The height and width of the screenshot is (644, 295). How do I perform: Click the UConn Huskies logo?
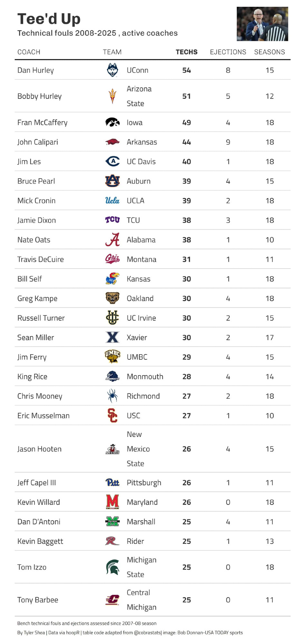[112, 70]
